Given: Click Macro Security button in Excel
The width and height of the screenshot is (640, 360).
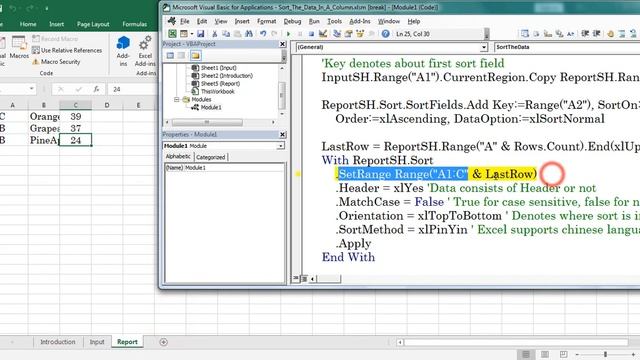Looking at the screenshot, I should pos(56,62).
